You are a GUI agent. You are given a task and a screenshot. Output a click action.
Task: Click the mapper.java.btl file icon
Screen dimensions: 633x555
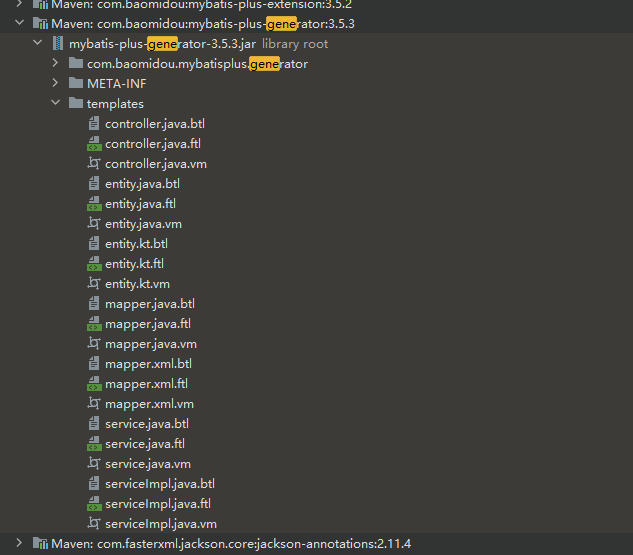tap(94, 304)
